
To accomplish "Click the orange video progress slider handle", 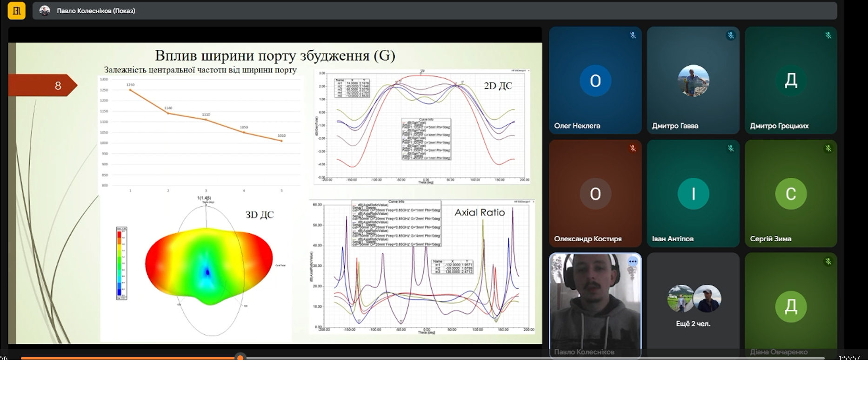I will click(x=240, y=358).
